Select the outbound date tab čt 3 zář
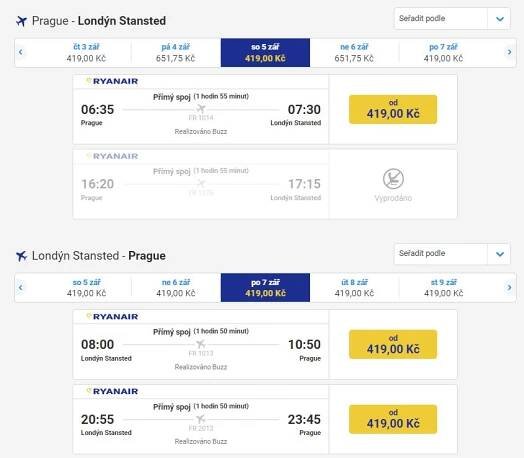Image resolution: width=524 pixels, height=458 pixels. tap(86, 53)
